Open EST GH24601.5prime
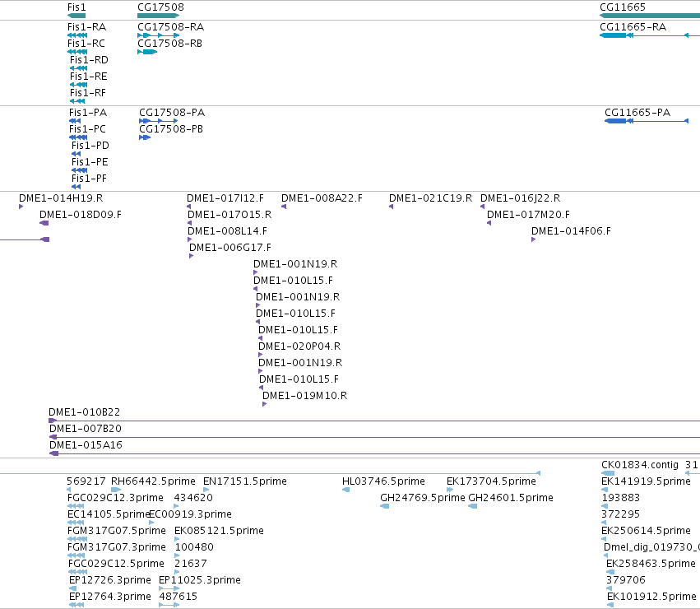The height and width of the screenshot is (609, 700). pyautogui.click(x=511, y=498)
